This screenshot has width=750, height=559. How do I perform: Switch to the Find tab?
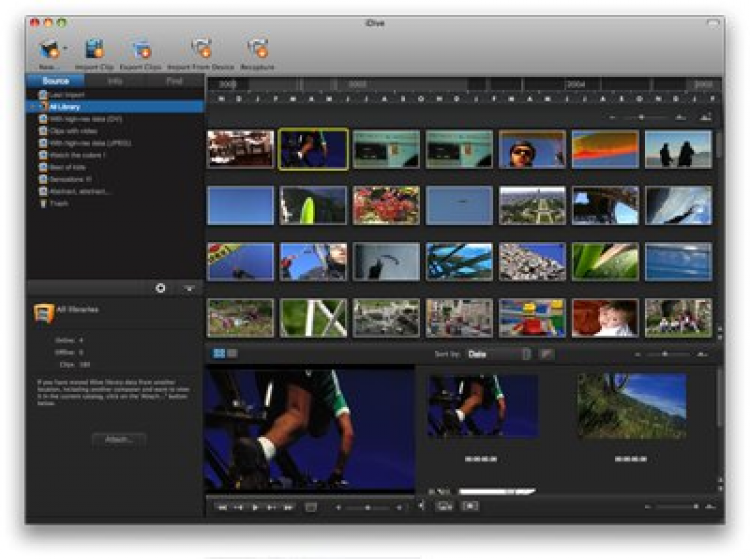(174, 81)
